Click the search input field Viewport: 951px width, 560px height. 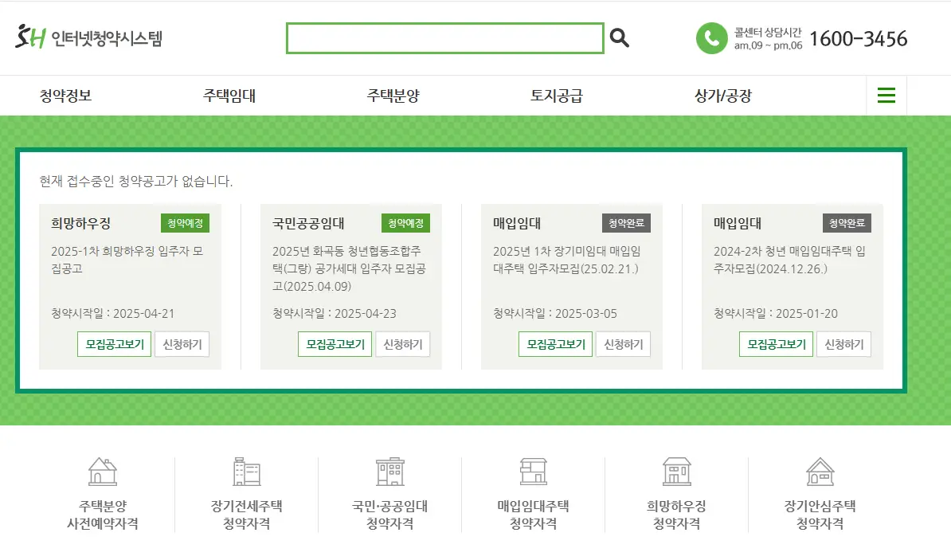coord(444,37)
